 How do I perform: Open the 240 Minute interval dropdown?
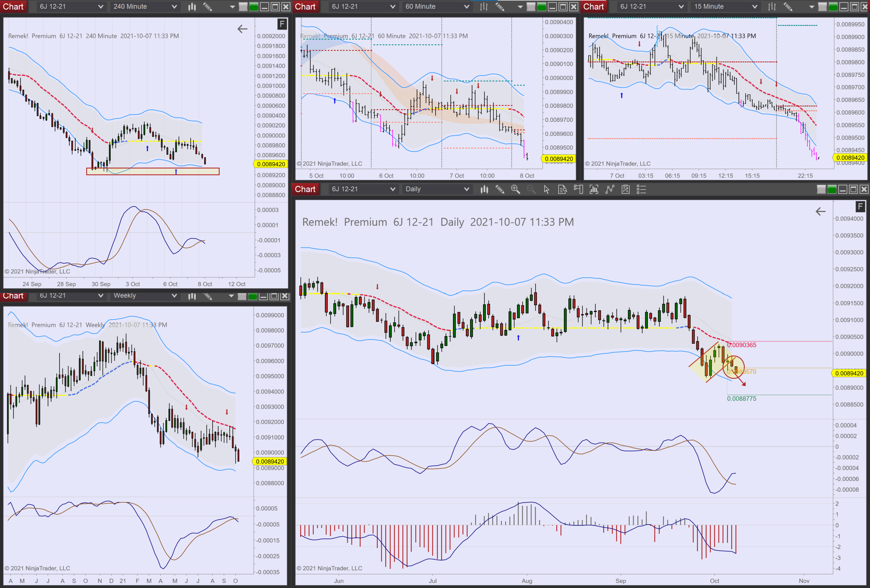pyautogui.click(x=145, y=7)
